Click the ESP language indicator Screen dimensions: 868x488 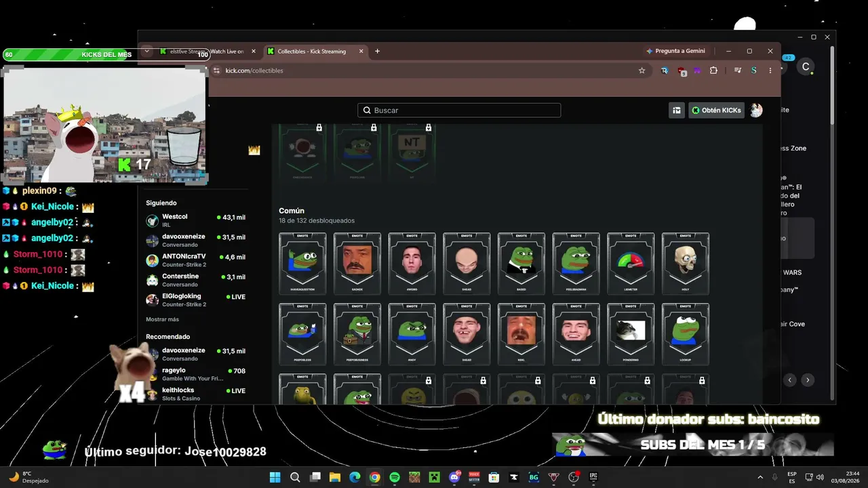click(792, 477)
